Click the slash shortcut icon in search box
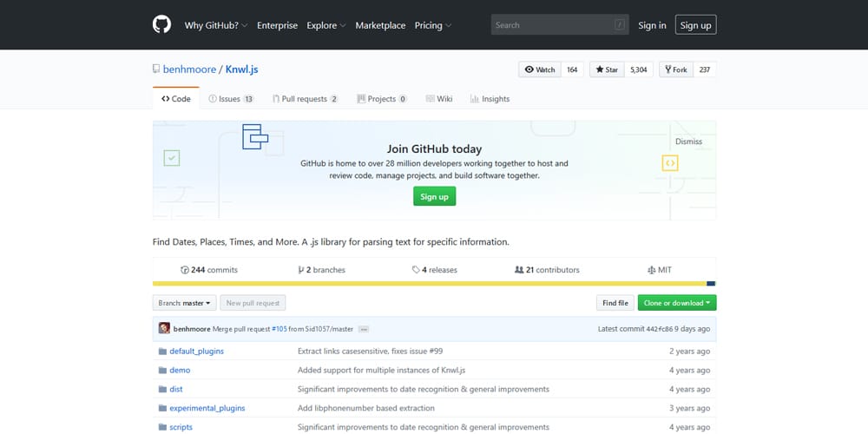 click(x=620, y=25)
